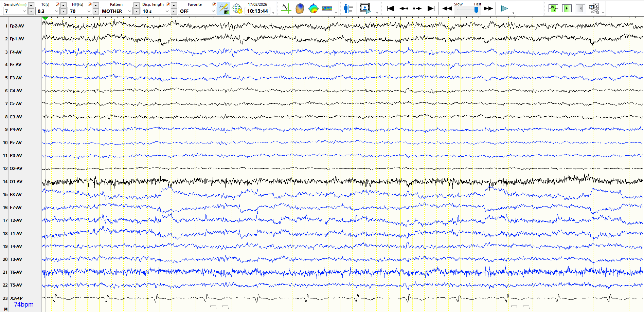Image resolution: width=644 pixels, height=312 pixels.
Task: Click the 3D head brain map icon
Action: pos(300,8)
